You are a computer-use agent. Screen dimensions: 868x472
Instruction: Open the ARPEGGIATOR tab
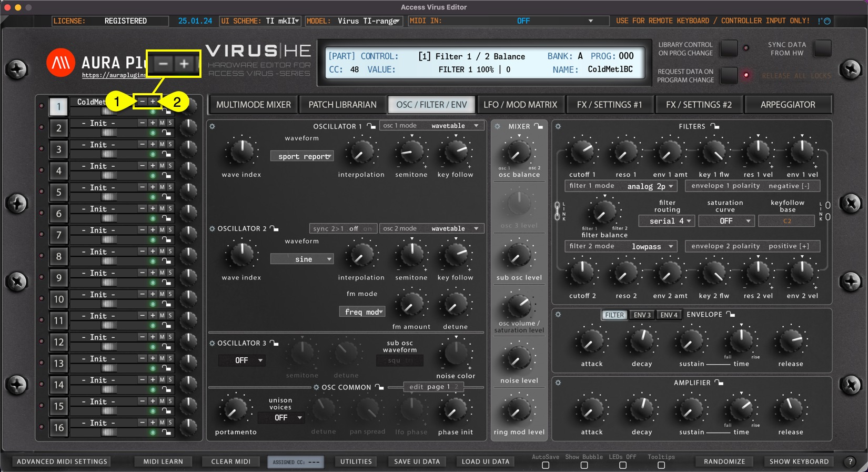[x=788, y=105]
